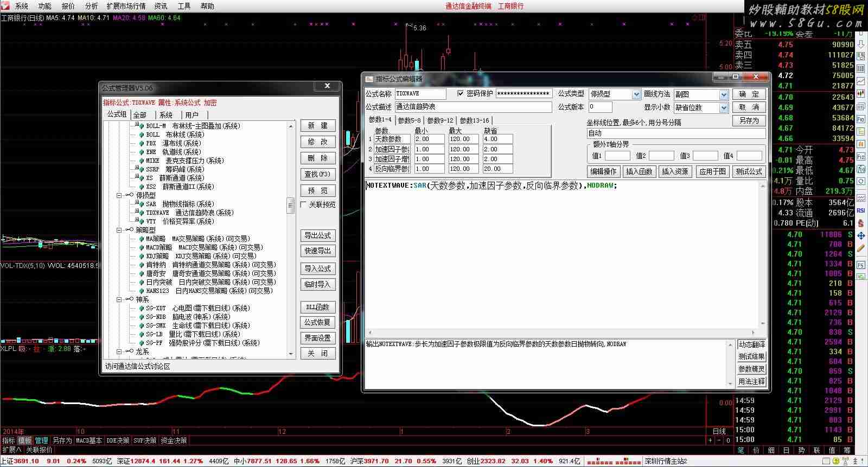This screenshot has height=467, width=868.
Task: Switch to the 用户 tab in formula manager
Action: click(192, 114)
